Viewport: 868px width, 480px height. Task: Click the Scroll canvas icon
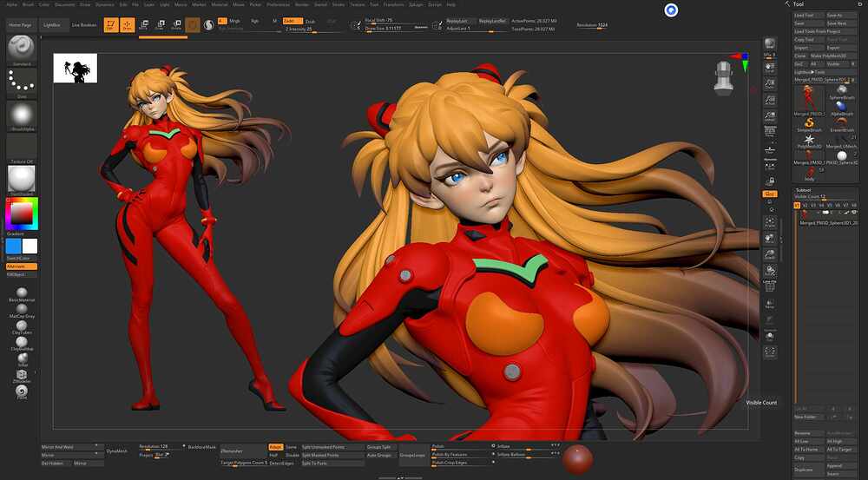769,68
